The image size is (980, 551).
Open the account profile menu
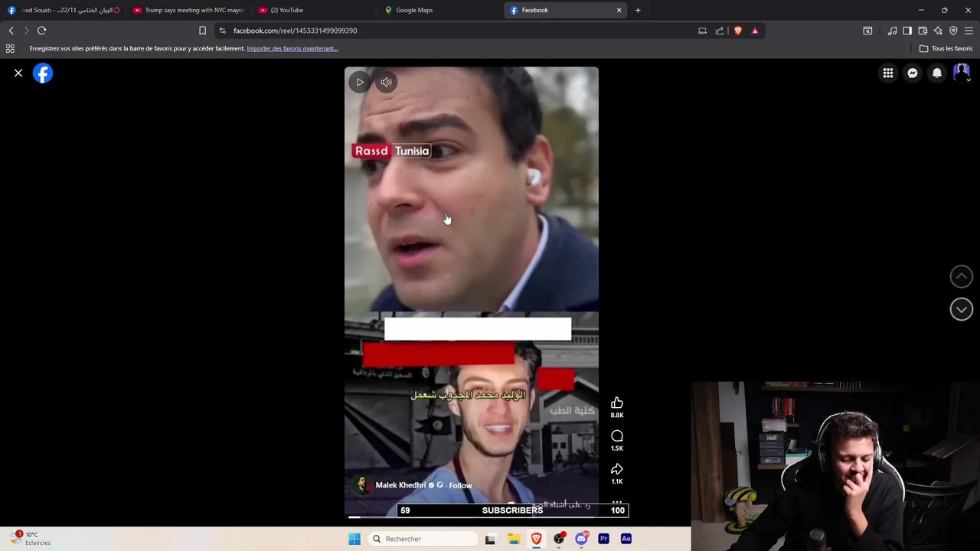pos(962,73)
